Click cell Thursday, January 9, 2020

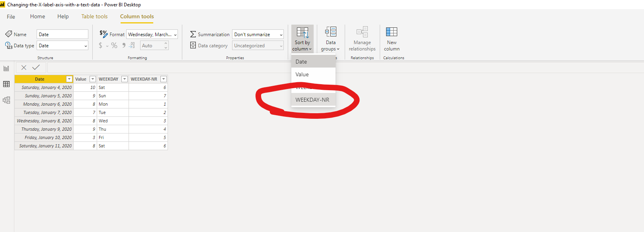click(x=44, y=129)
